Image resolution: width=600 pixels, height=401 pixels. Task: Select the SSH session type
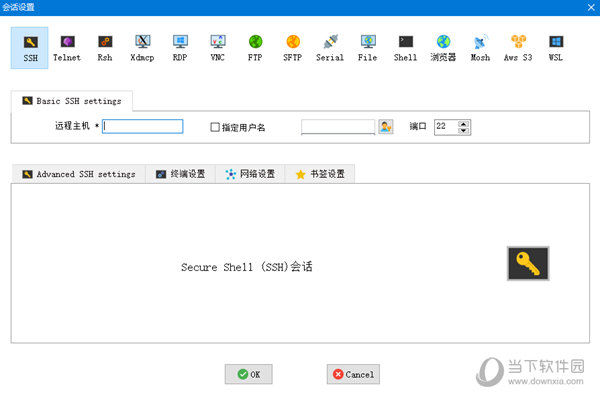30,48
